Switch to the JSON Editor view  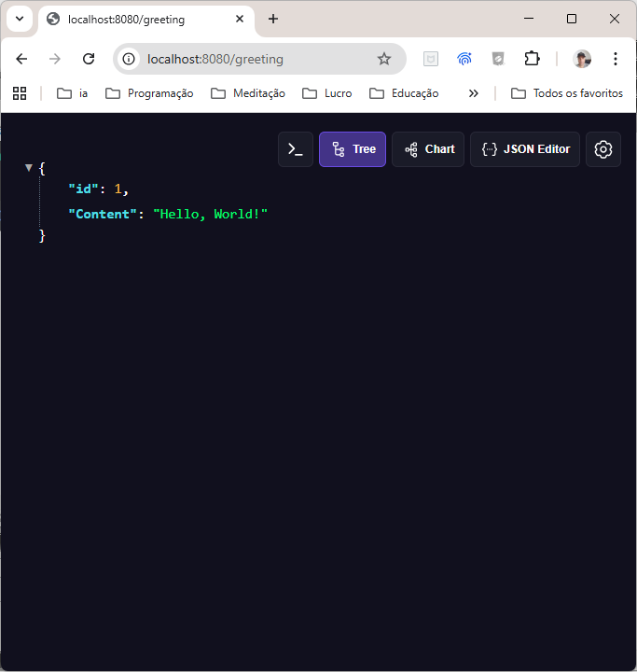click(x=525, y=149)
